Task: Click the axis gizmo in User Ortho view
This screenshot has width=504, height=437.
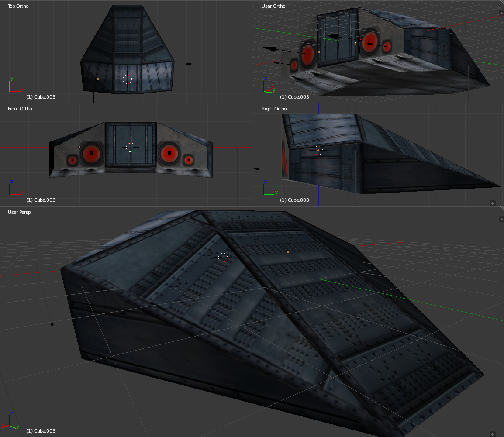Action: (269, 86)
